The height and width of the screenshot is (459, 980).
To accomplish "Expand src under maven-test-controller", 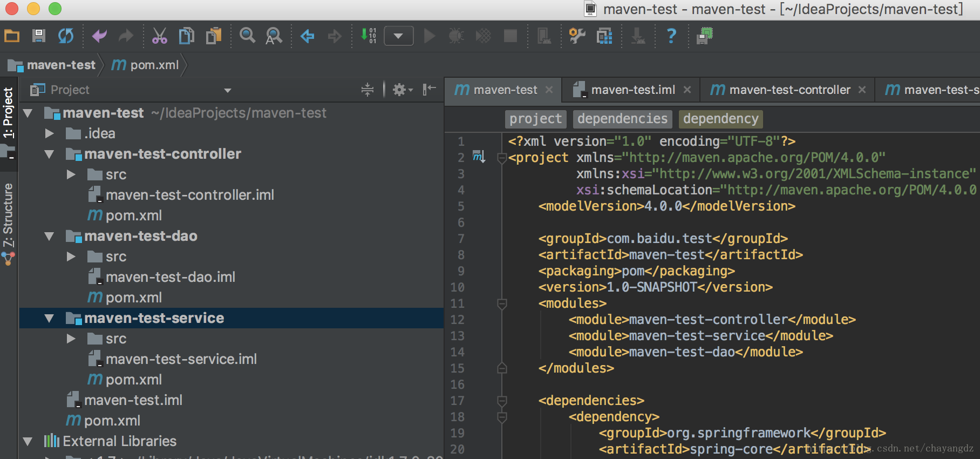I will click(71, 174).
